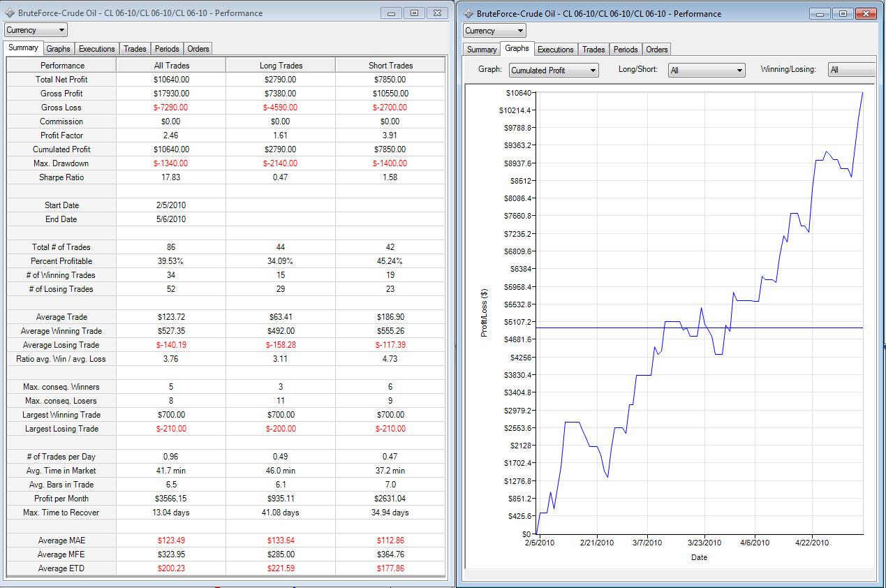Screen dimensions: 886x588
Task: Click the right window's title bar app icon
Action: [x=468, y=13]
